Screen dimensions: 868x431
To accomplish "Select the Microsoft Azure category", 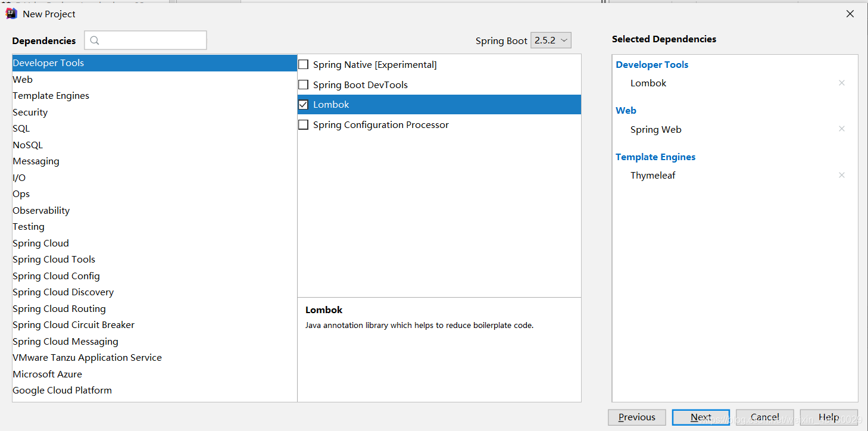I will click(x=155, y=374).
